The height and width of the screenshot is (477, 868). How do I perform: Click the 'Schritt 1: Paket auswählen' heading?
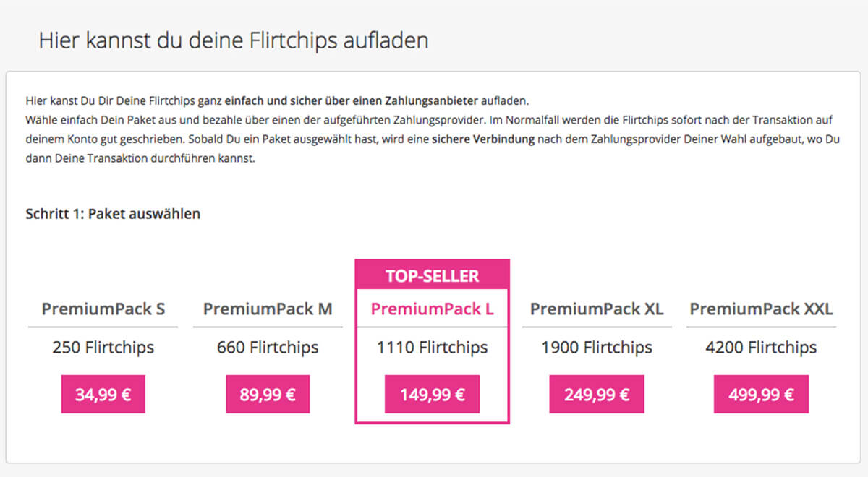click(113, 214)
